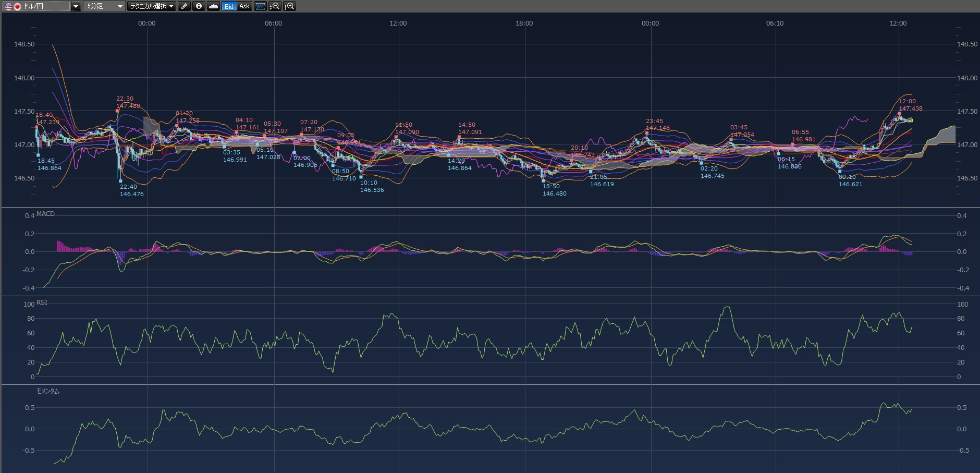
Task: Switch price display to Ask
Action: click(244, 6)
